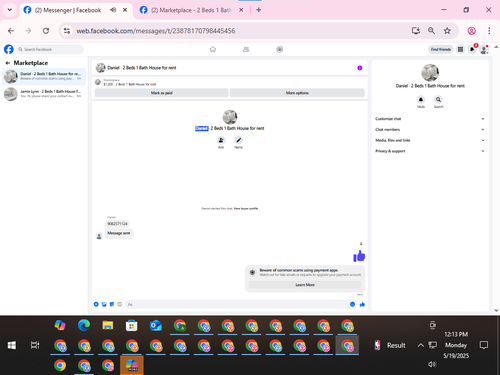Image resolution: width=500 pixels, height=375 pixels.
Task: Click the taskbar volume speaker icon
Action: click(432, 364)
